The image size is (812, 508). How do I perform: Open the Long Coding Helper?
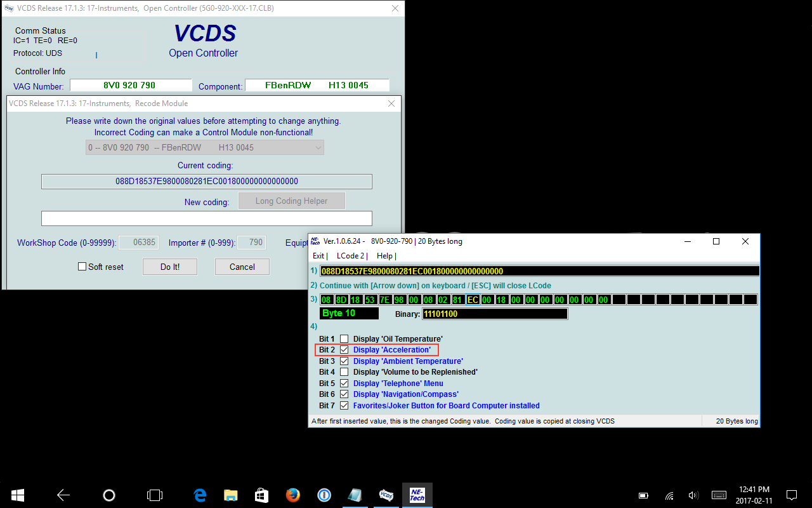pyautogui.click(x=292, y=201)
